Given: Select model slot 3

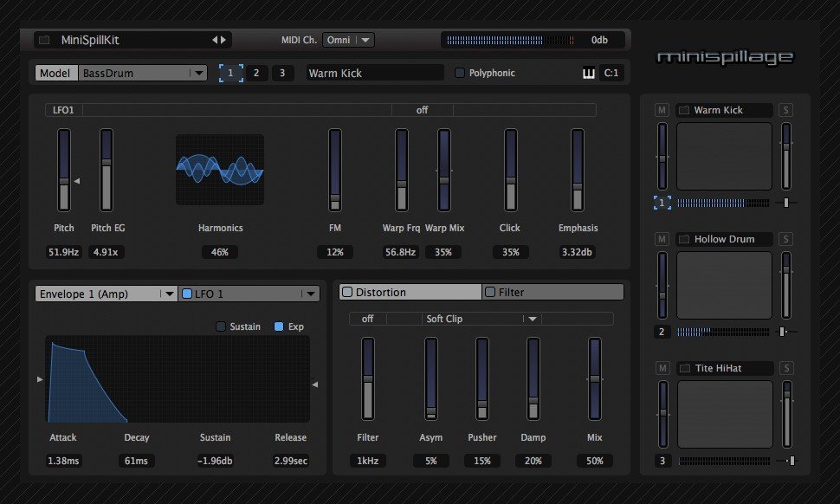Looking at the screenshot, I should point(282,73).
